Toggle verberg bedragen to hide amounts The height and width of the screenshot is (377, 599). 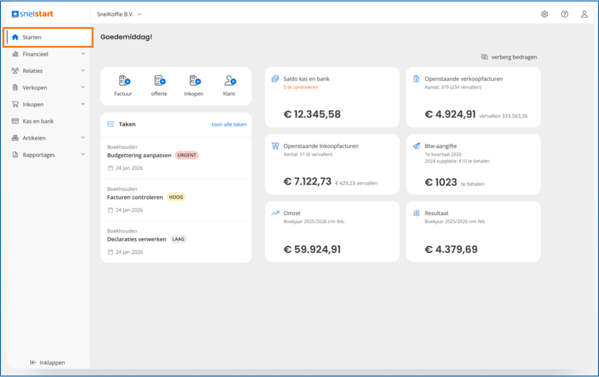click(x=508, y=57)
